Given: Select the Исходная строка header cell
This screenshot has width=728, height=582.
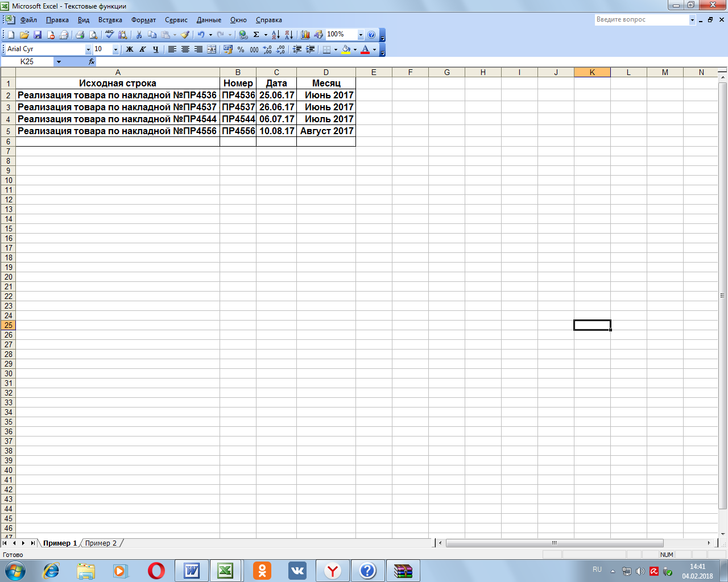Looking at the screenshot, I should point(118,83).
